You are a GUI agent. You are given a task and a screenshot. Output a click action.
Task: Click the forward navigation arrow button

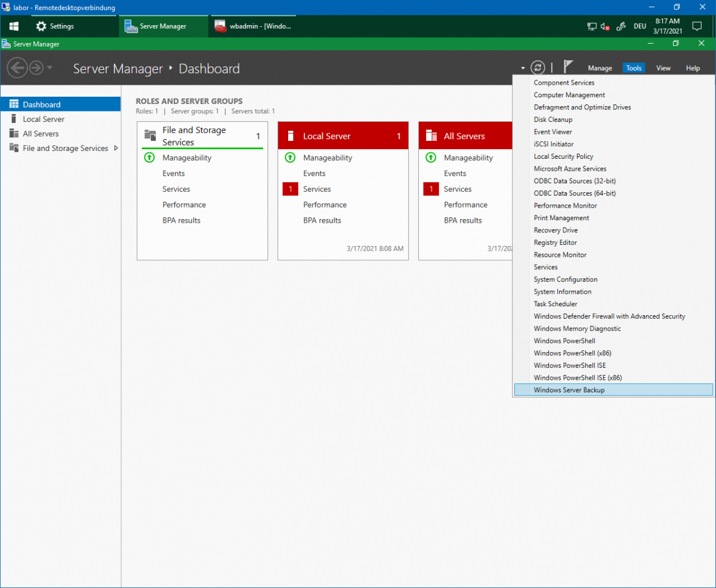click(x=36, y=68)
